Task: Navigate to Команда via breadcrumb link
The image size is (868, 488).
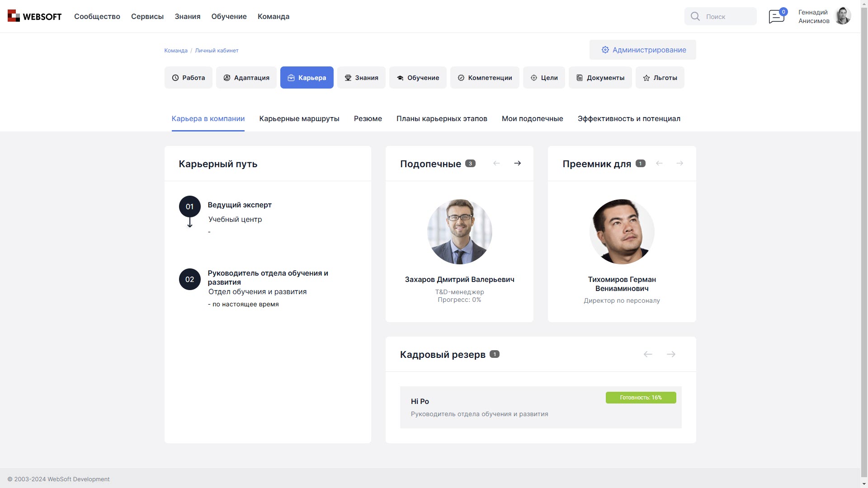Action: [175, 50]
